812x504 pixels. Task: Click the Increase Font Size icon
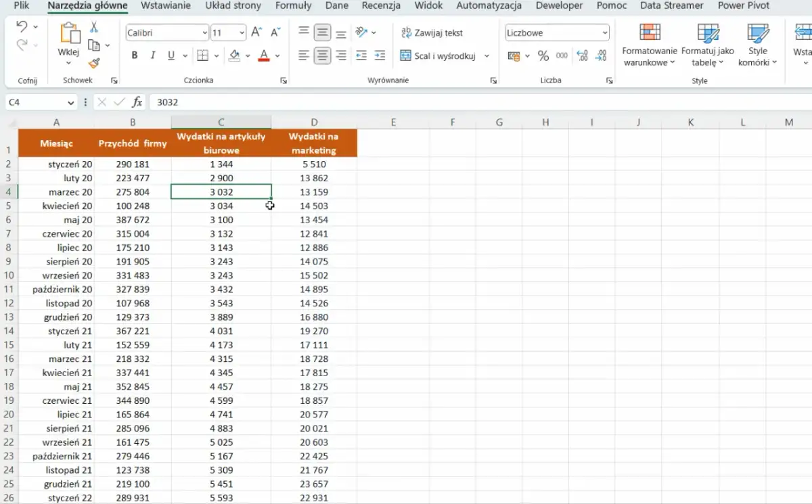tap(256, 32)
